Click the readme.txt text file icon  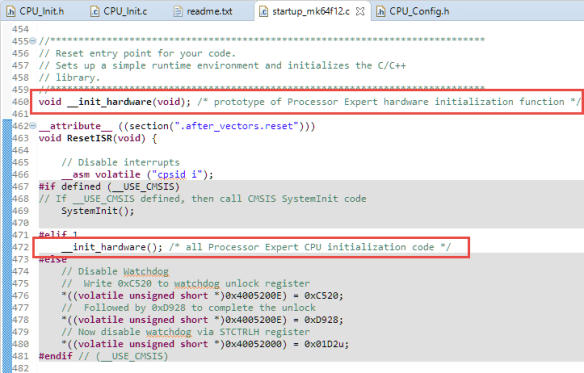coord(178,12)
